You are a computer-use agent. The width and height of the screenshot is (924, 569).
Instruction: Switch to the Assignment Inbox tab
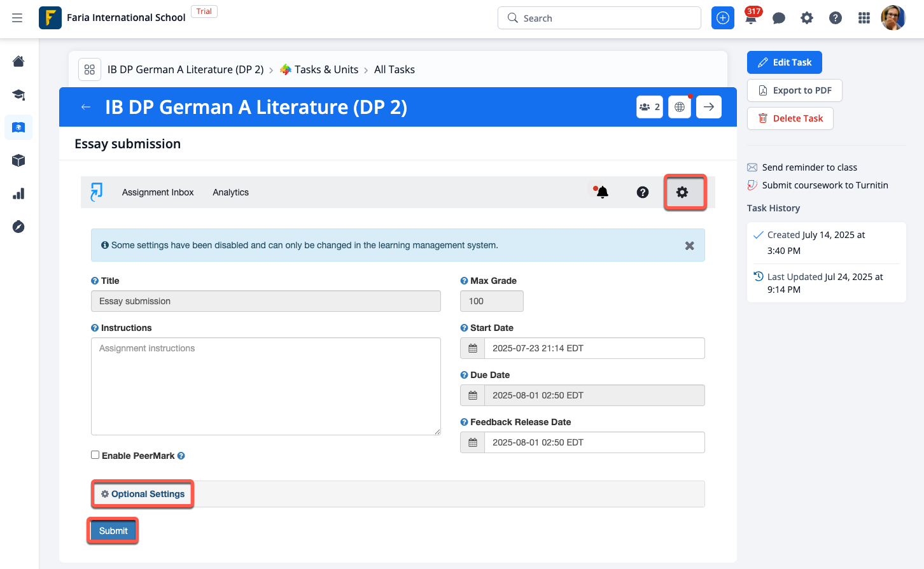click(x=158, y=192)
